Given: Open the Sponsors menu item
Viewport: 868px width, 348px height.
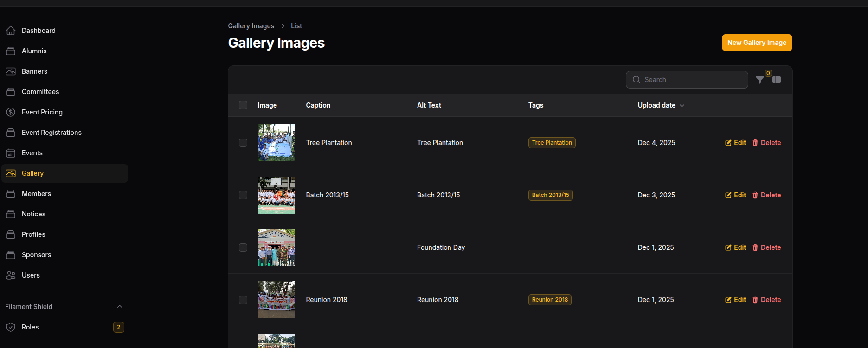Looking at the screenshot, I should 65,255.
